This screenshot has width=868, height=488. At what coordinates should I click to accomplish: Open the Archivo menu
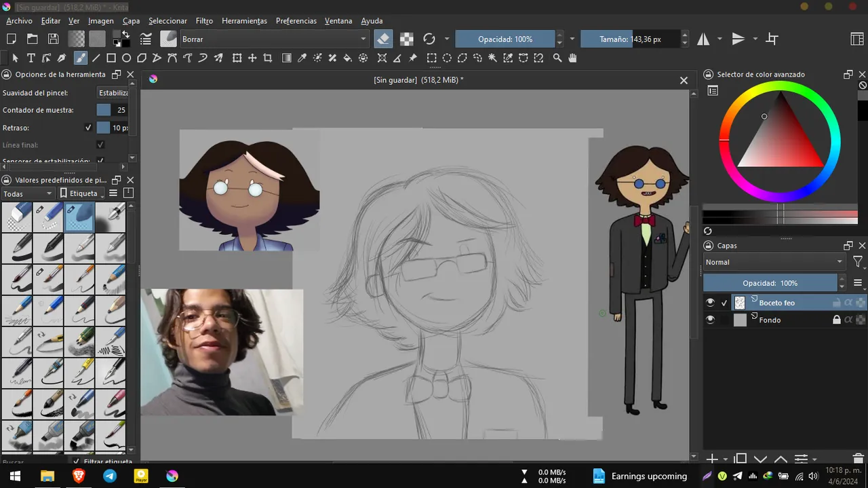click(19, 21)
